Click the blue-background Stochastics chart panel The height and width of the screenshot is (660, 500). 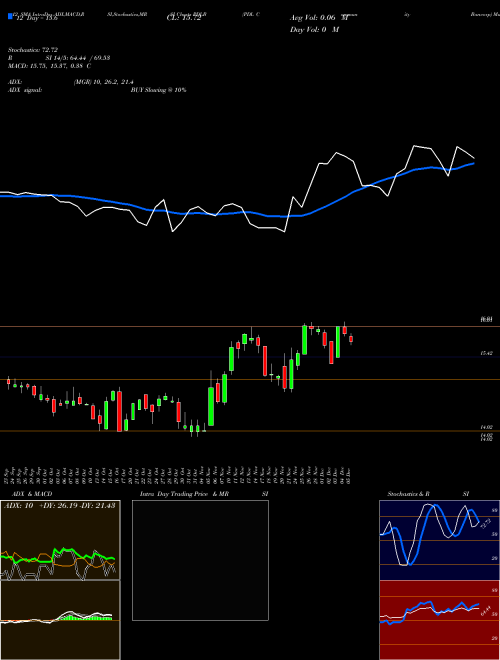pos(439,540)
